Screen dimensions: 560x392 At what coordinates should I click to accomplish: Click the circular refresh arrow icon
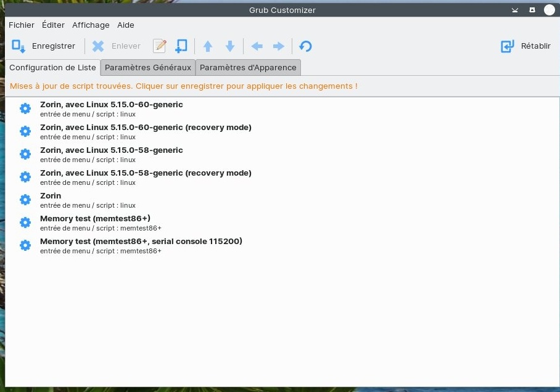(305, 46)
